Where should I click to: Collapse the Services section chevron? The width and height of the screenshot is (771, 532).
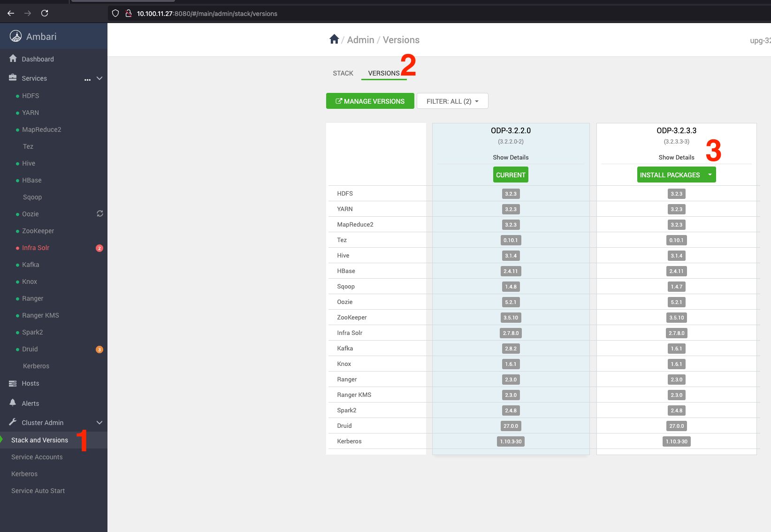pos(99,78)
